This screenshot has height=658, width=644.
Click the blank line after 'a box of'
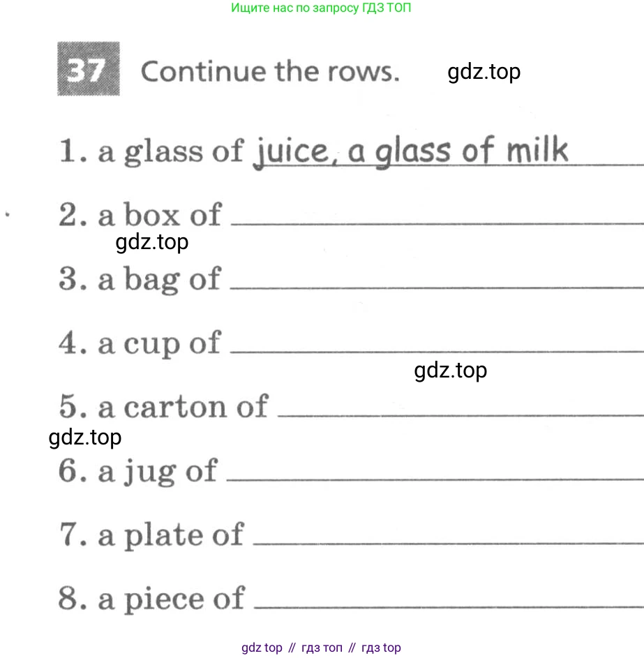point(436,222)
